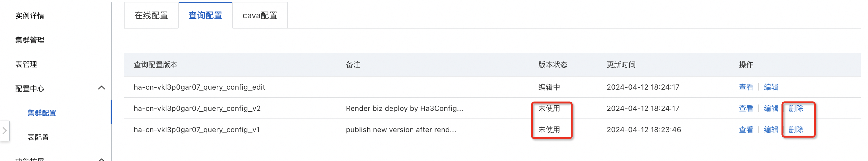The image size is (868, 161).
Task: Edit the query_config_v1 version
Action: tap(771, 130)
